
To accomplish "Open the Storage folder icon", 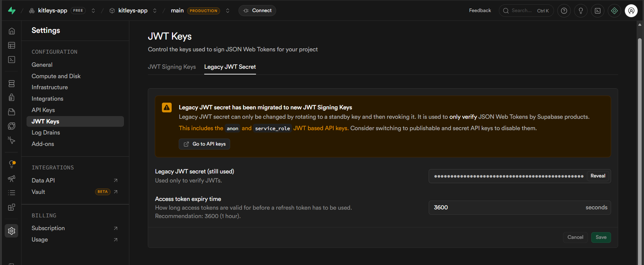I will point(12,112).
